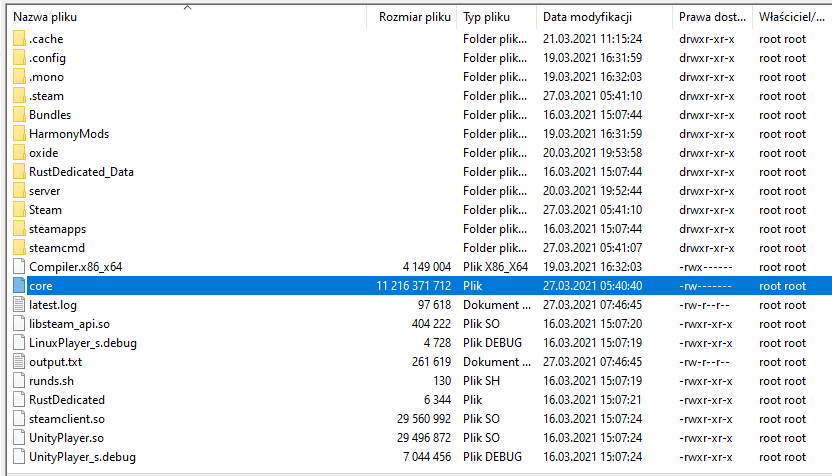
Task: Click the RustDedicated file icon
Action: coord(19,400)
